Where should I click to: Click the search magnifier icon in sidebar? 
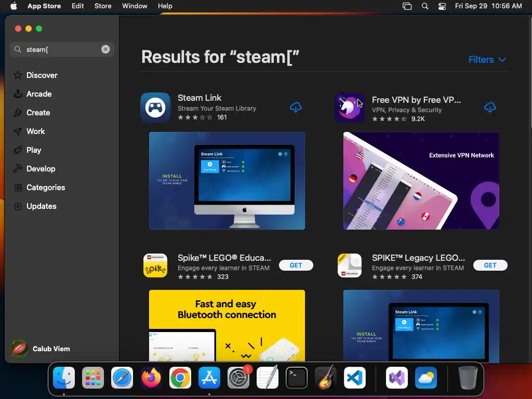coord(18,49)
